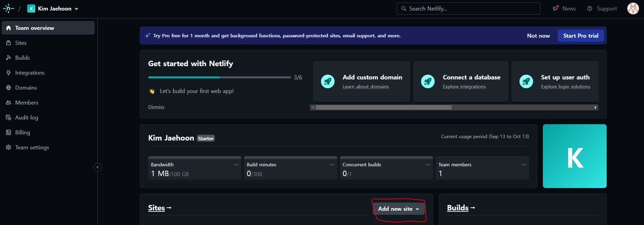644x225 pixels.
Task: Click the Connect a database rocket icon
Action: (428, 81)
